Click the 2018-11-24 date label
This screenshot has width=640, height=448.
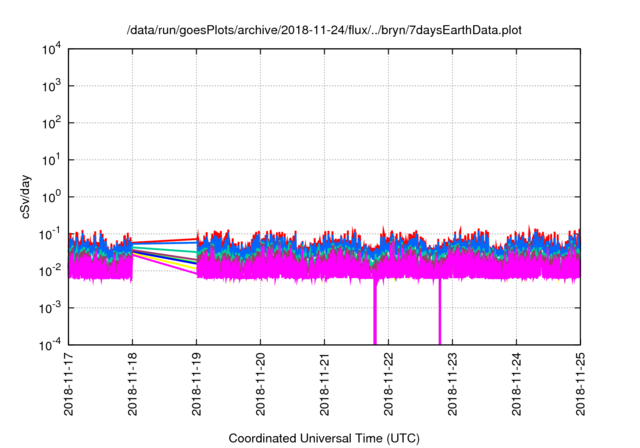pos(516,384)
